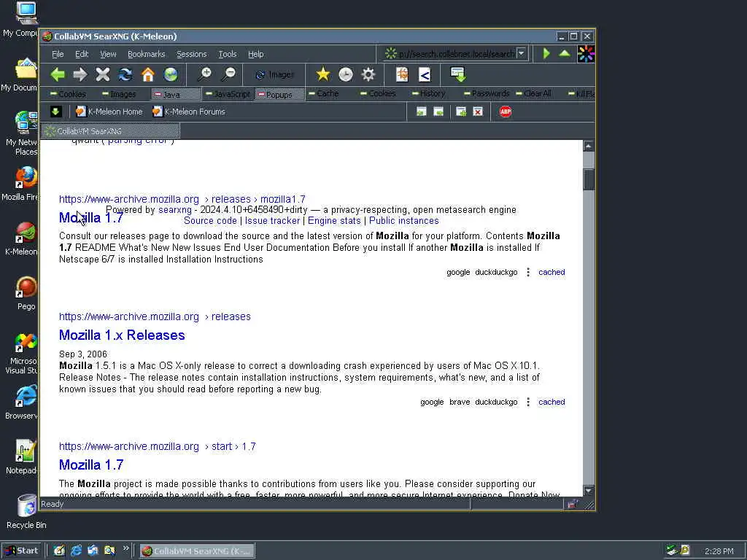This screenshot has width=747, height=560.
Task: Open the Sessions menu
Action: pos(192,54)
